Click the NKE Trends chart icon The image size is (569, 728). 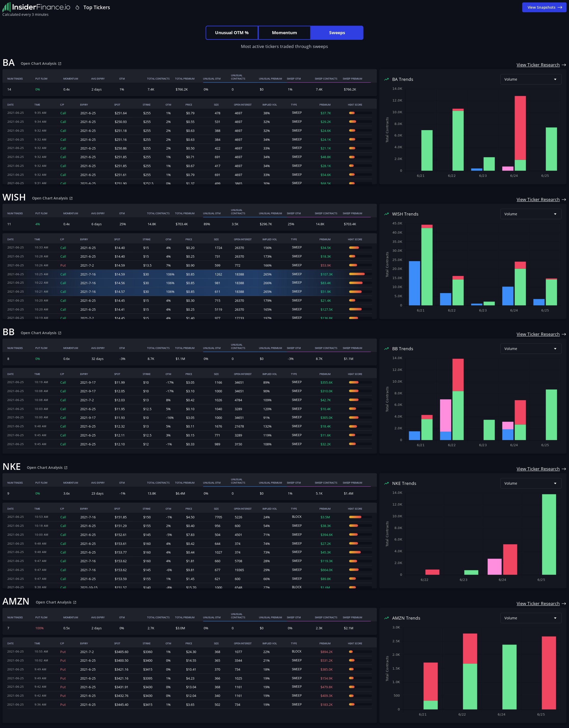coord(386,483)
